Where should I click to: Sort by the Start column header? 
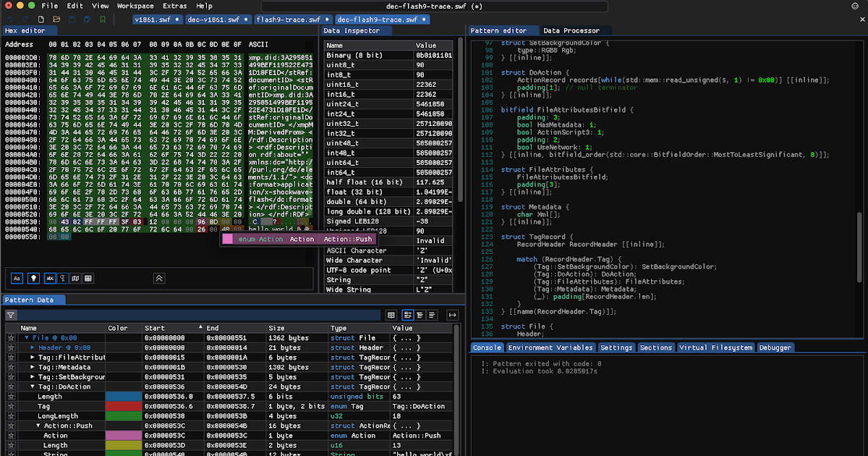tap(174, 328)
